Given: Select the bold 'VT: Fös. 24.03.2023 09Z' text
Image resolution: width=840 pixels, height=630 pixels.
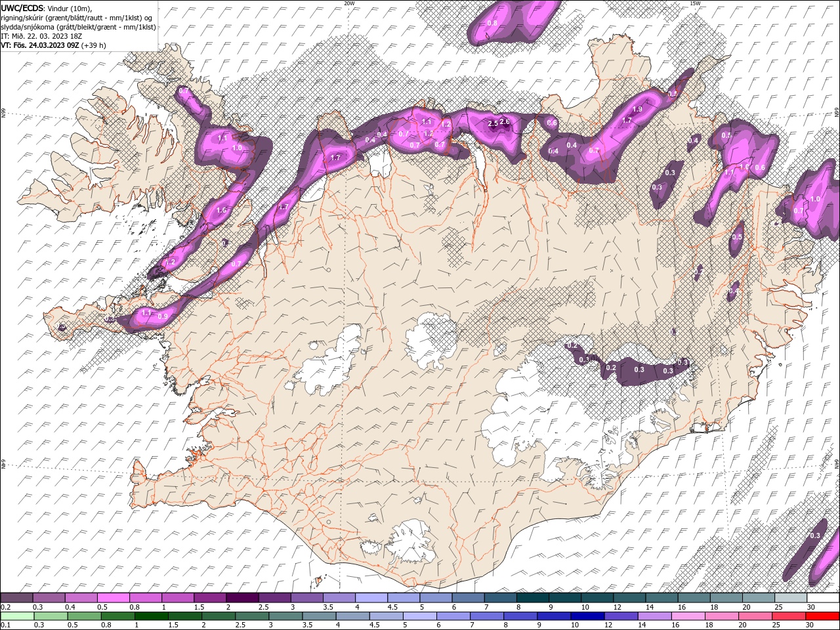Looking at the screenshot, I should tap(39, 45).
